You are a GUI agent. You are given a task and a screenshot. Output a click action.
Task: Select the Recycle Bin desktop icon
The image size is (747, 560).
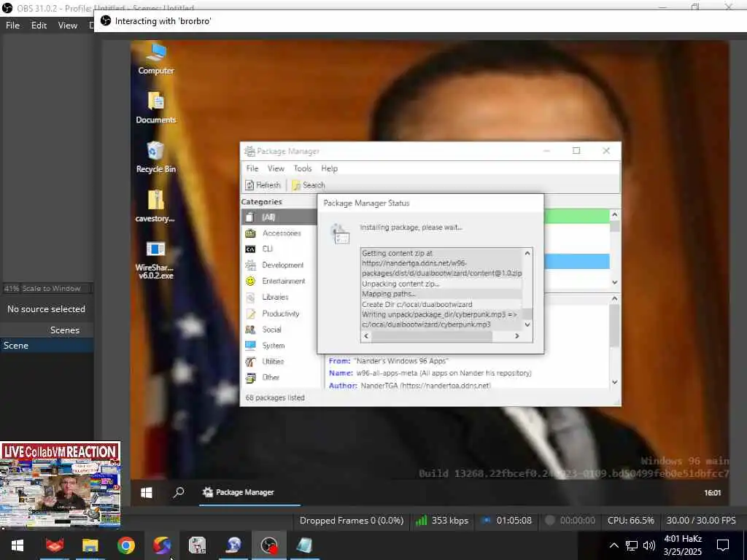coord(156,157)
